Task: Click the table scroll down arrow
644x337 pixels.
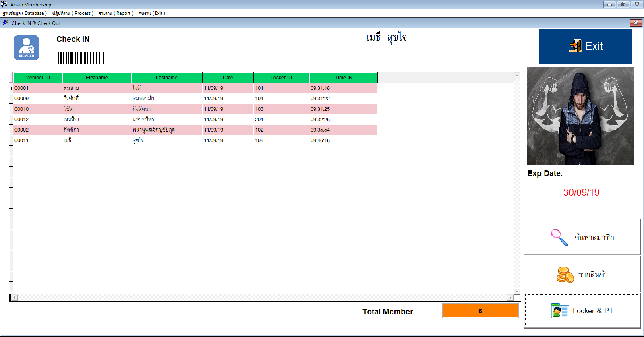Action: [x=517, y=291]
